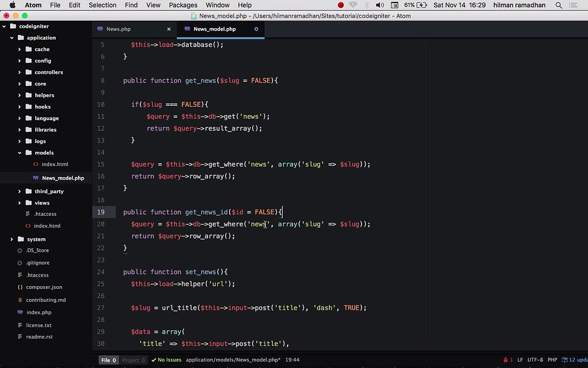Expand the controllers folder chevron
This screenshot has width=588, height=368.
pos(19,72)
